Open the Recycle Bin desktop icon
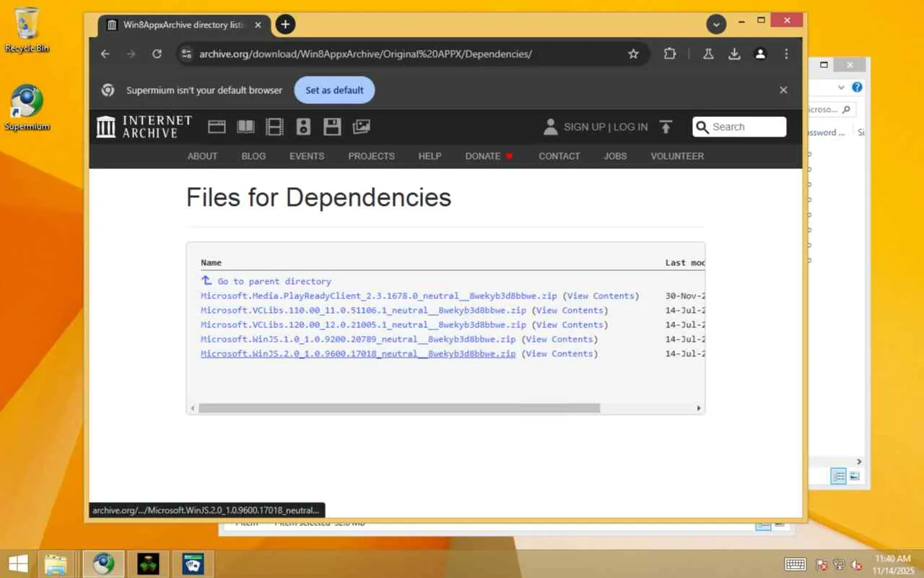 point(27,31)
